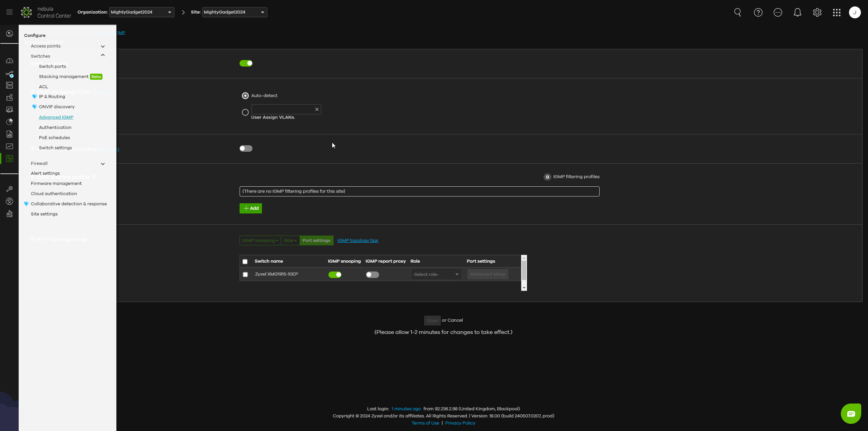The width and height of the screenshot is (868, 431).
Task: Open the Select role dropdown
Action: pos(436,274)
